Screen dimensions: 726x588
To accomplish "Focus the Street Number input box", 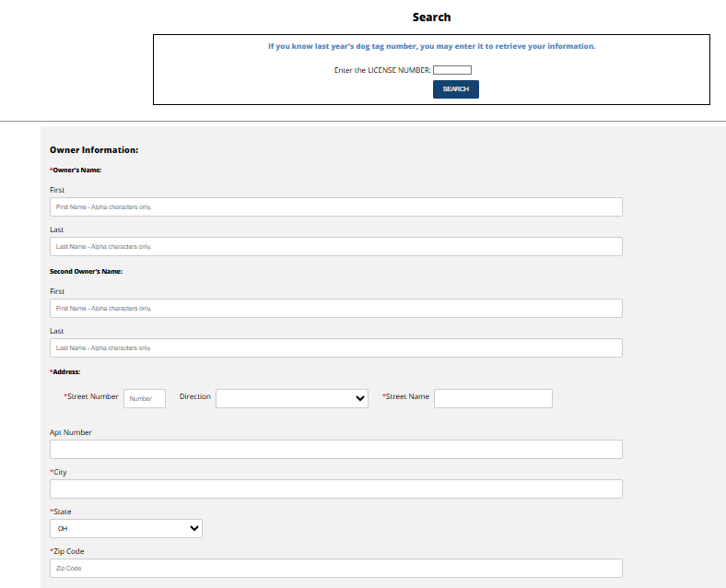I will (x=145, y=399).
